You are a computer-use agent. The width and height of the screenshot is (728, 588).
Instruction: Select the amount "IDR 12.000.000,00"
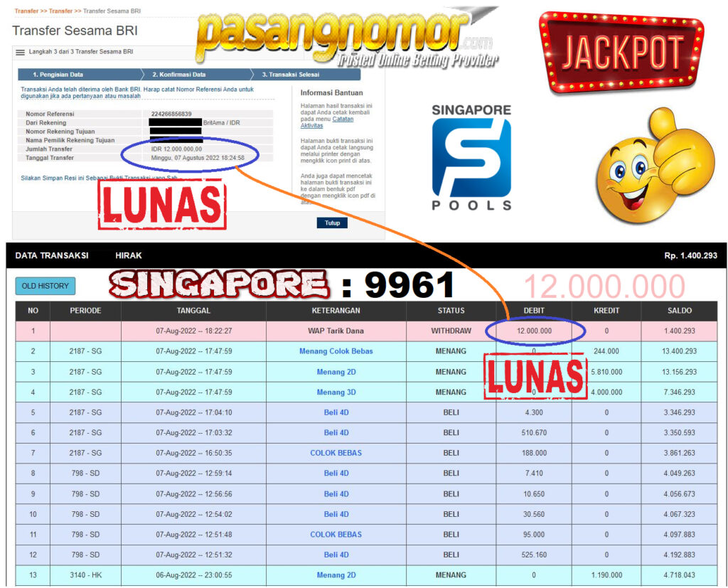click(176, 149)
